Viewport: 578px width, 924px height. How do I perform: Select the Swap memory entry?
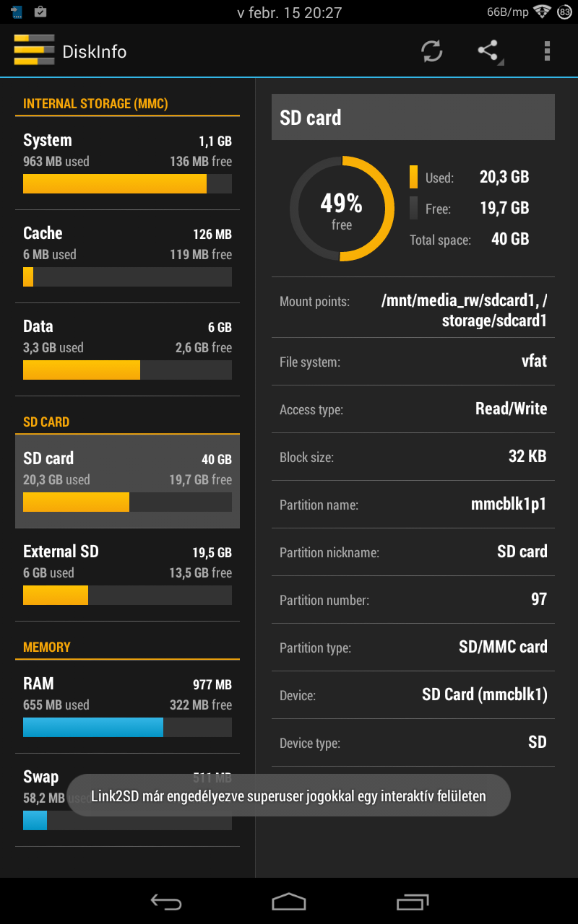click(127, 800)
